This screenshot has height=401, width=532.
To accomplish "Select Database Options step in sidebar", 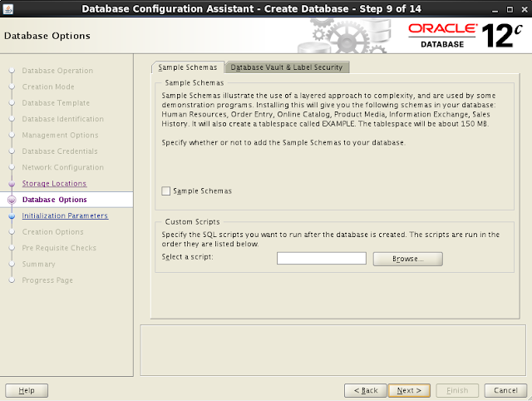I will (55, 200).
